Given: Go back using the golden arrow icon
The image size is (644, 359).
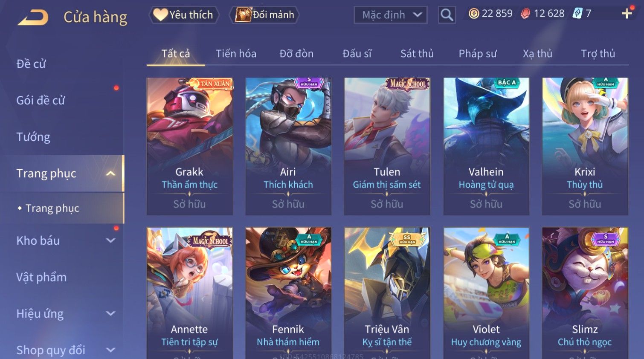Looking at the screenshot, I should pyautogui.click(x=33, y=17).
